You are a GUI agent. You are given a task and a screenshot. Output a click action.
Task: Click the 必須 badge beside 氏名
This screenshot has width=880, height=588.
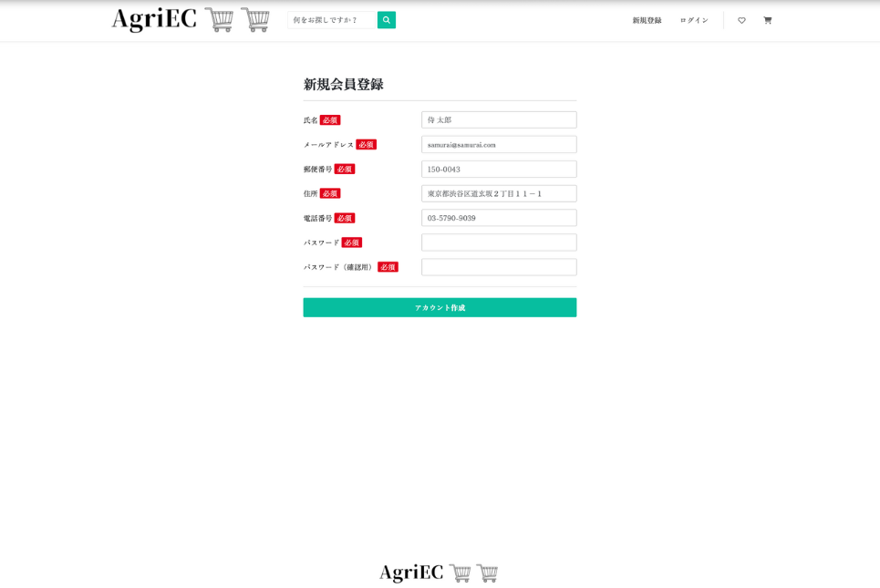(x=330, y=120)
